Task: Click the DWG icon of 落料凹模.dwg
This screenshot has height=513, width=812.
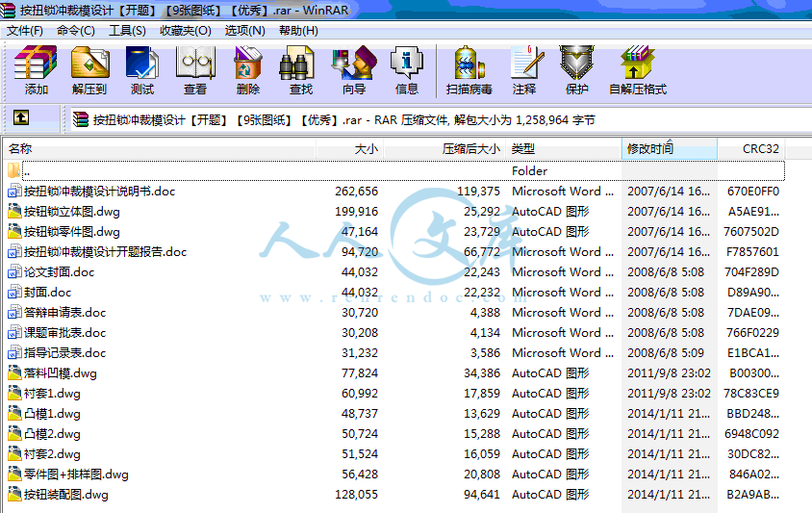Action: pyautogui.click(x=14, y=373)
